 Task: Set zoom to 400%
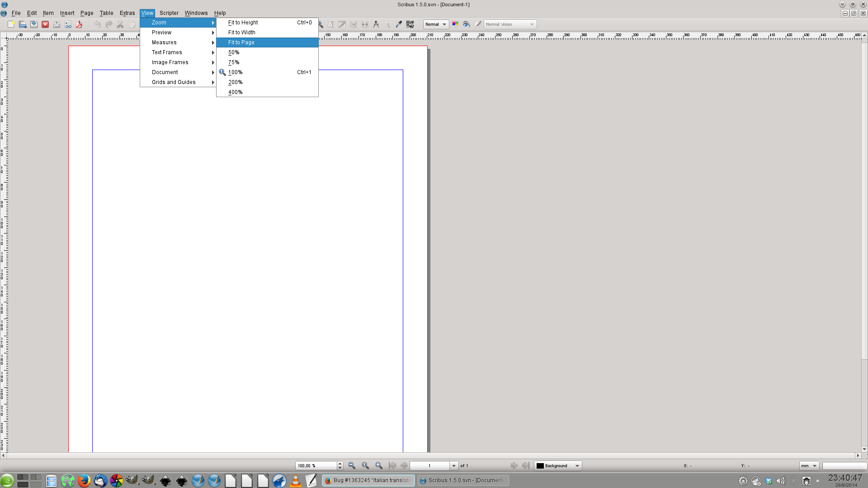click(x=267, y=92)
